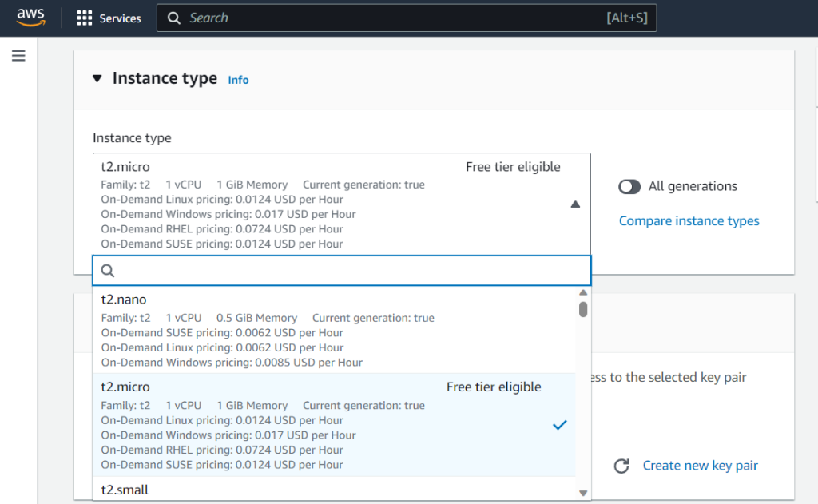The width and height of the screenshot is (818, 504).
Task: Toggle the All generations switch
Action: coord(629,186)
